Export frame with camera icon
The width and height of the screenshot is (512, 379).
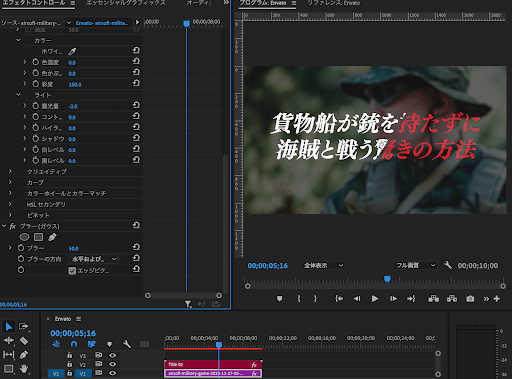tap(470, 299)
